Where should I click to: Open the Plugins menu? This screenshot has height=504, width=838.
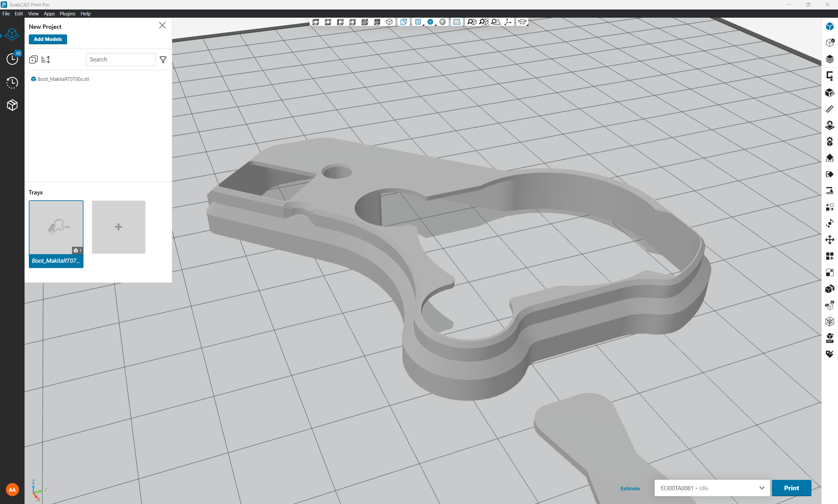pos(67,14)
